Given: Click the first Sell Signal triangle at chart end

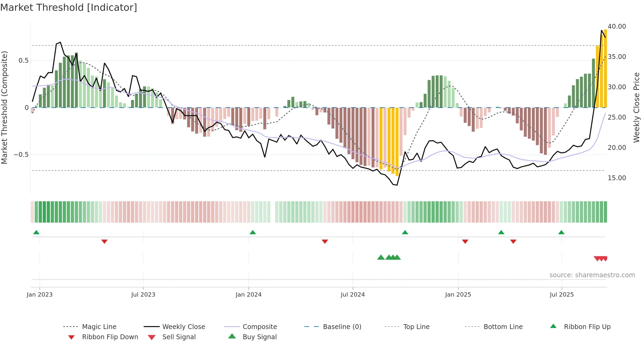Looking at the screenshot, I should 597,259.
